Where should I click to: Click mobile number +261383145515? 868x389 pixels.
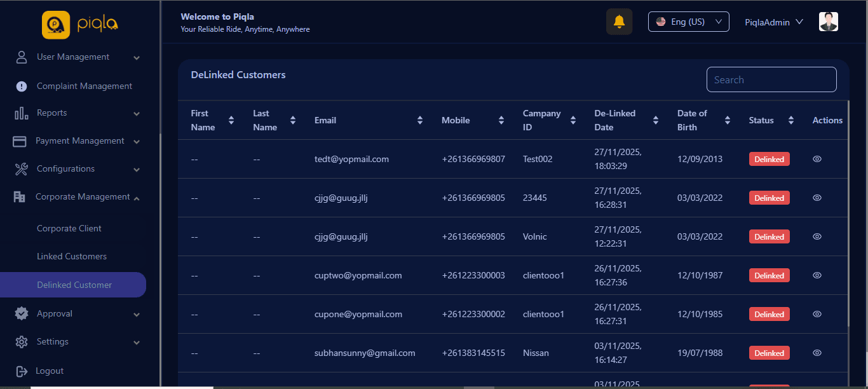pos(473,353)
